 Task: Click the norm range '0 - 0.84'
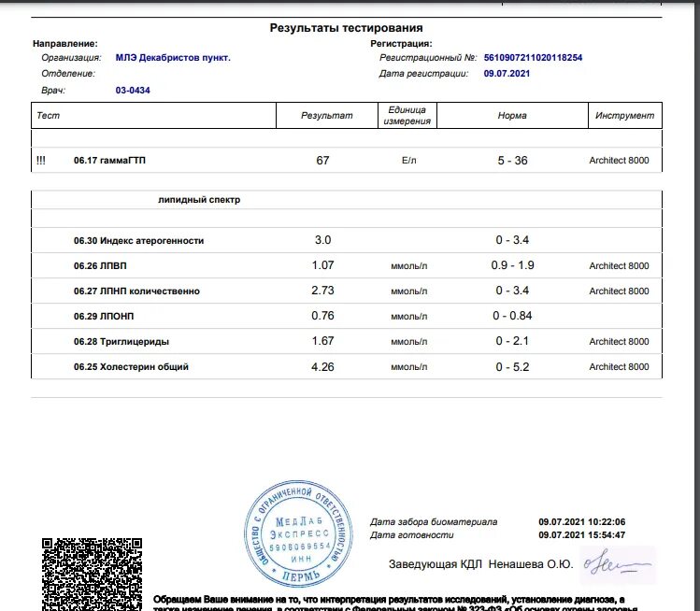(512, 316)
